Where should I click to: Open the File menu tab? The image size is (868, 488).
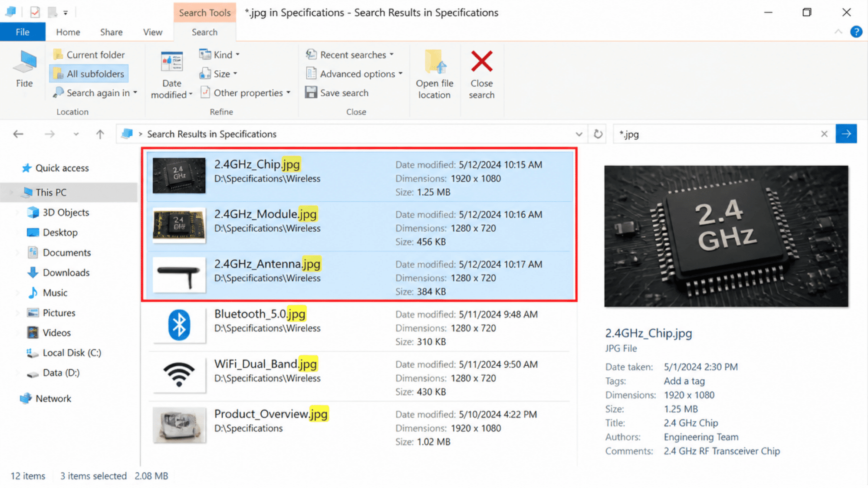23,32
